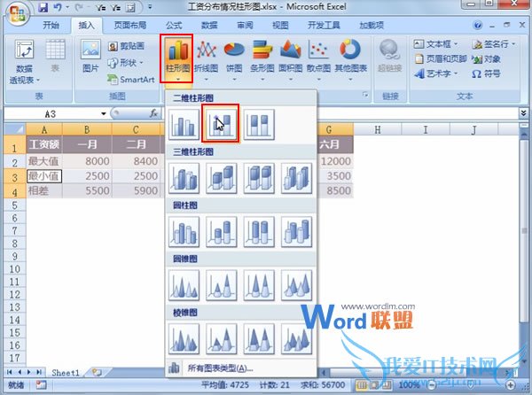Insert clip art (剪贴画)
Viewport: 532px width, 395px height.
126,46
